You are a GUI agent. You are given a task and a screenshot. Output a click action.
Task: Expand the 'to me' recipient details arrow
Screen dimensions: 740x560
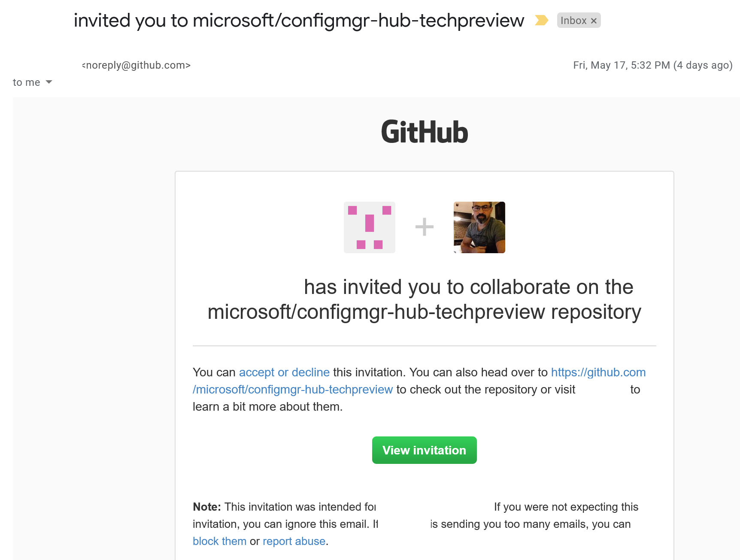[49, 82]
